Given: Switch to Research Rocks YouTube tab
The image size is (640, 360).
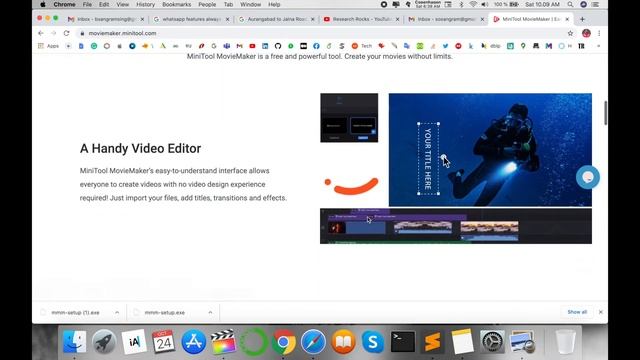Looking at the screenshot, I should (x=361, y=19).
